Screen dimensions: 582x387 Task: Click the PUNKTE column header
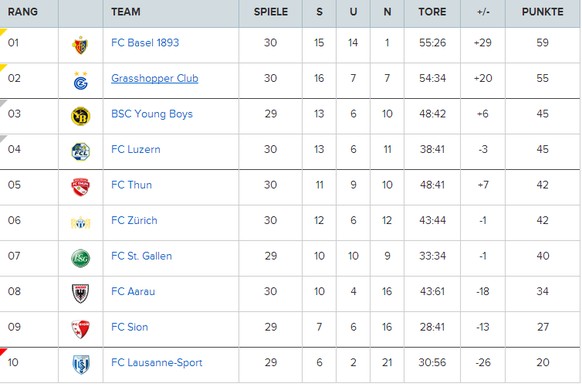[542, 12]
